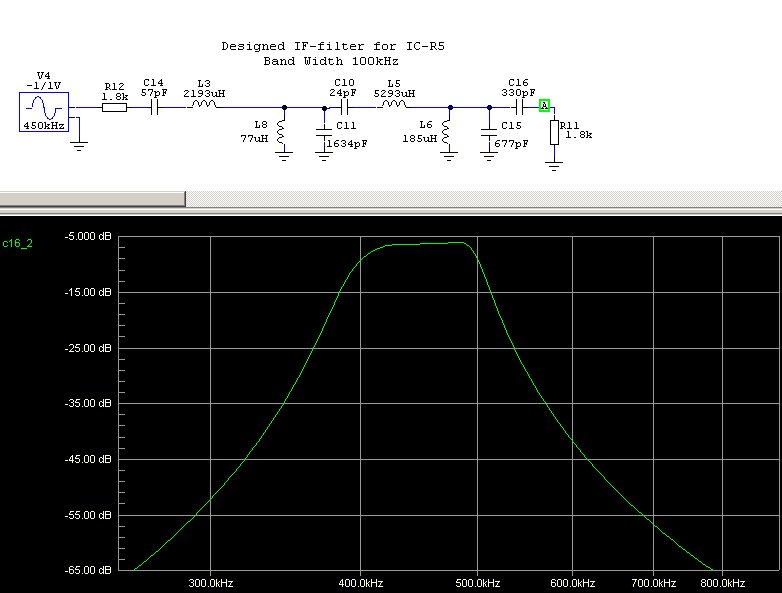Click the 677pF value label
Viewport: 782px width, 593px height.
[511, 144]
